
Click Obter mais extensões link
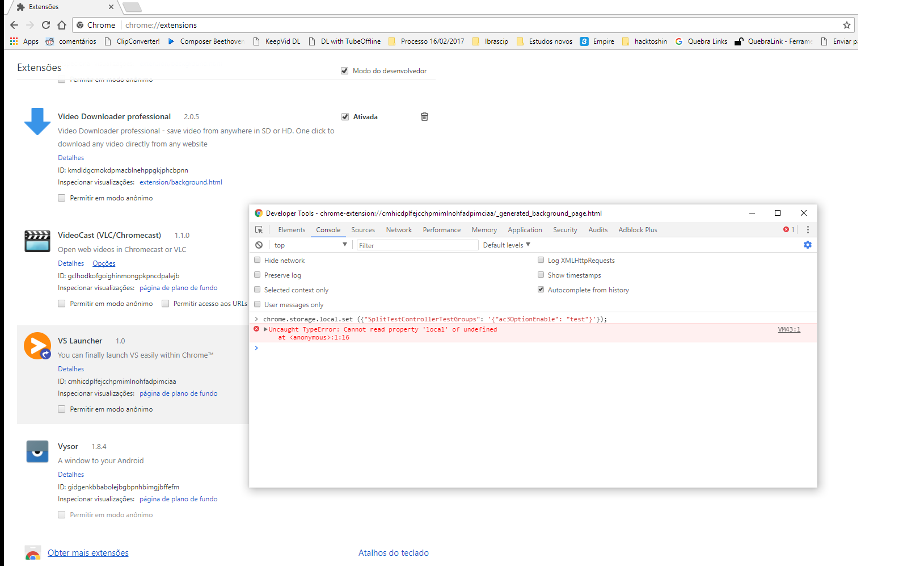pyautogui.click(x=88, y=553)
